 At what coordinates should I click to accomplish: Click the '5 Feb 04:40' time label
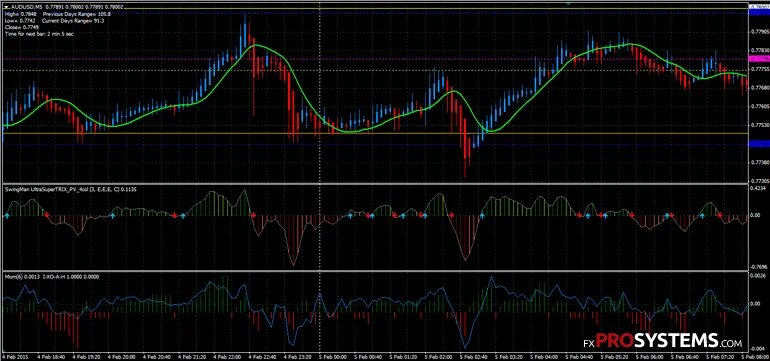point(578,356)
